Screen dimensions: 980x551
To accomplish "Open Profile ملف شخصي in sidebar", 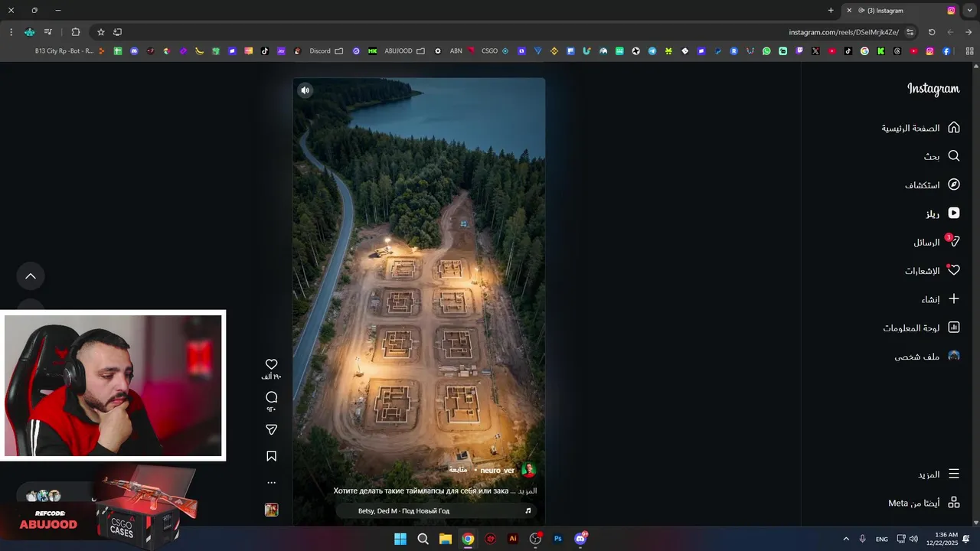I will tap(926, 357).
